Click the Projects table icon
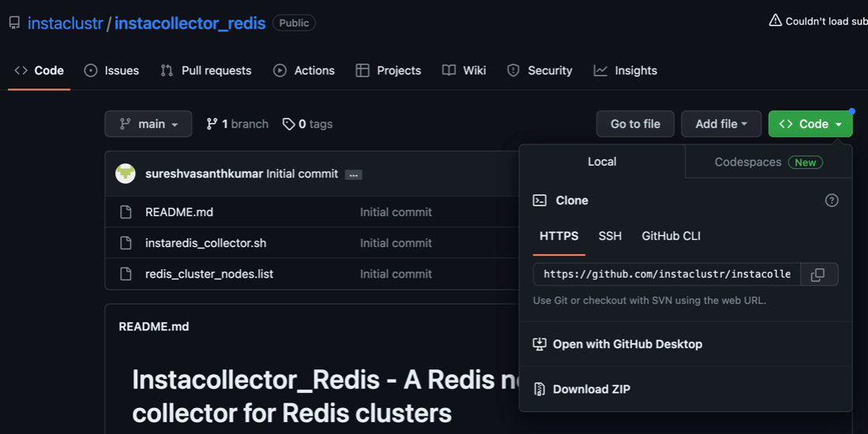868x434 pixels. coord(363,70)
